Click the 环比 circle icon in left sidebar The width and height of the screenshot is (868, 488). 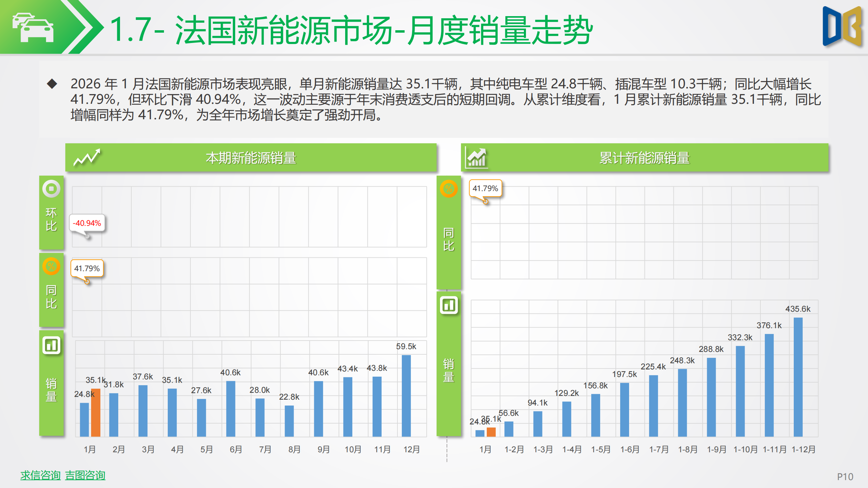[x=51, y=189]
